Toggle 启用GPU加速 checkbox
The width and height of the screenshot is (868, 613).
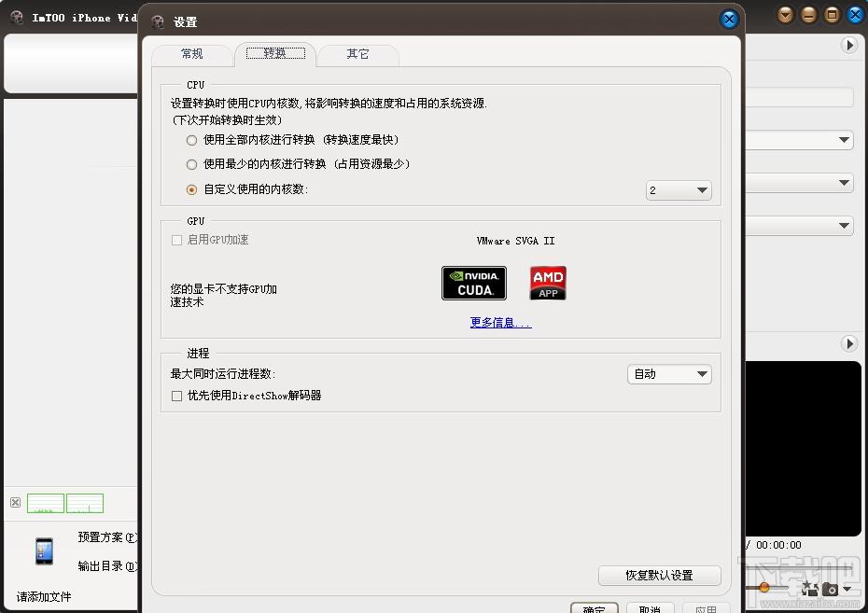click(x=176, y=240)
